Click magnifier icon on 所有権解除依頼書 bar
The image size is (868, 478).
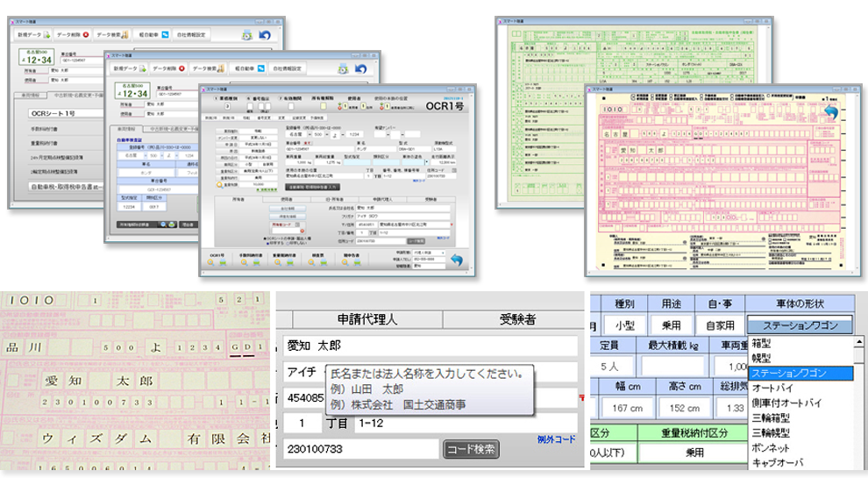click(163, 225)
